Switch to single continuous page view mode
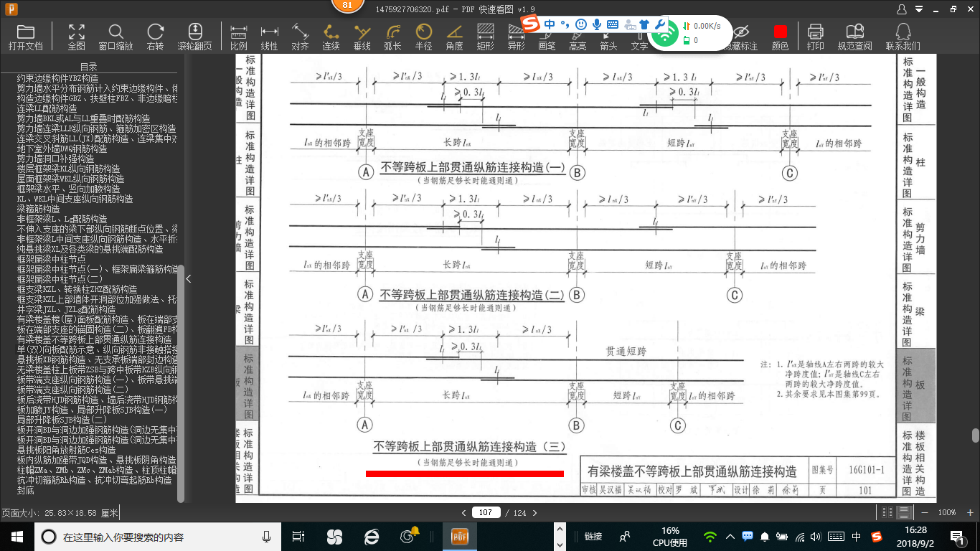980x551 pixels. coord(905,512)
